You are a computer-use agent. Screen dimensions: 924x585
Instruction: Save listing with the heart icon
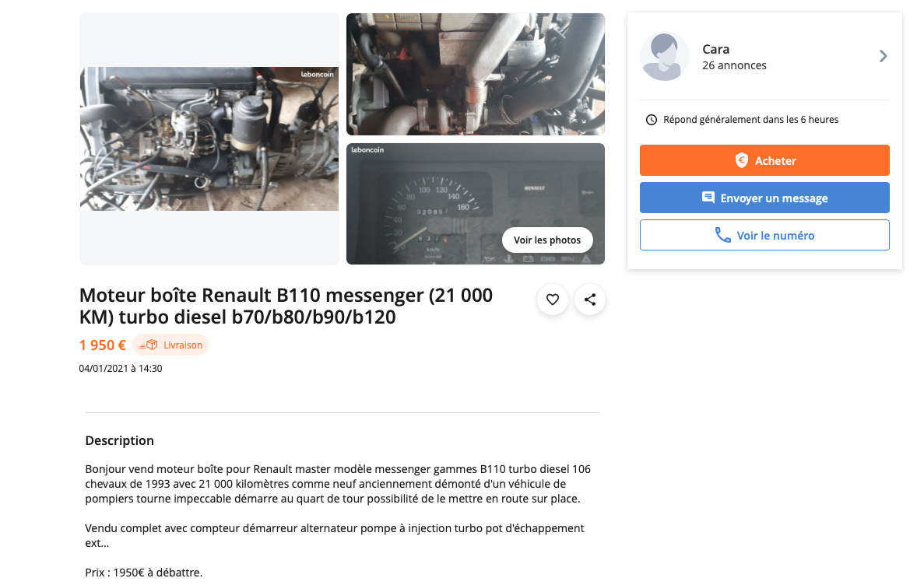(552, 300)
